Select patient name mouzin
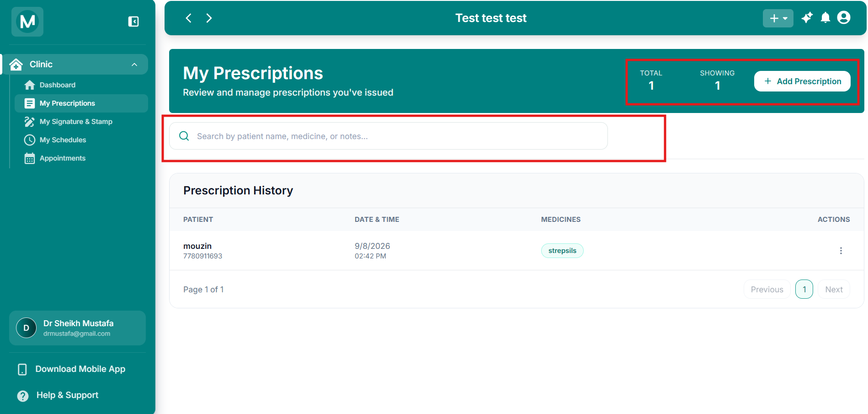Image resolution: width=868 pixels, height=414 pixels. click(197, 246)
